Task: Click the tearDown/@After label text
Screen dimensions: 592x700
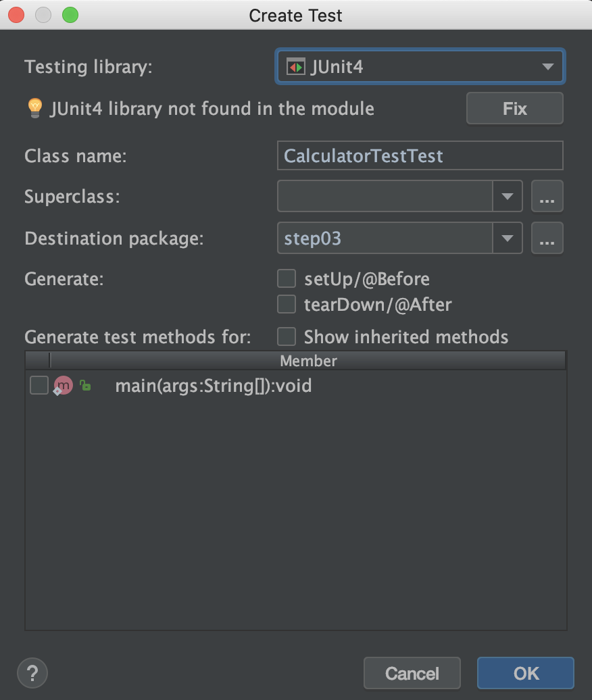Action: click(x=378, y=305)
